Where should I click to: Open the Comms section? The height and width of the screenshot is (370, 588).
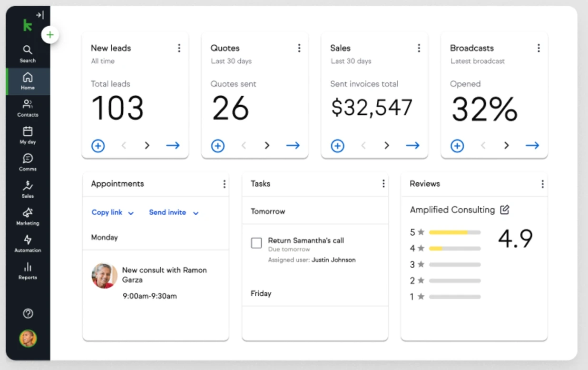tap(28, 162)
